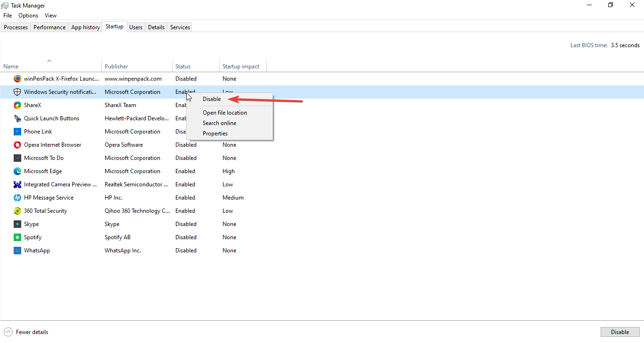The height and width of the screenshot is (343, 644).
Task: Click the 360 Total Security icon
Action: (x=17, y=210)
